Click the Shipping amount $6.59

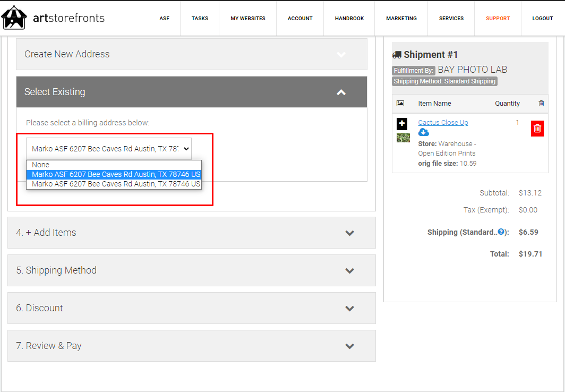click(528, 232)
